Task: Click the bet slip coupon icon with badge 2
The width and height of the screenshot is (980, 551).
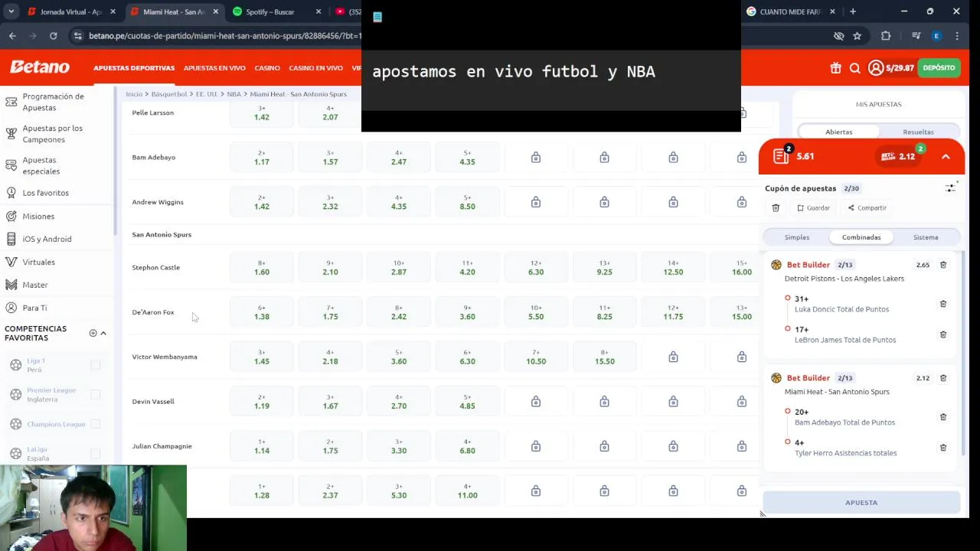Action: (x=782, y=155)
